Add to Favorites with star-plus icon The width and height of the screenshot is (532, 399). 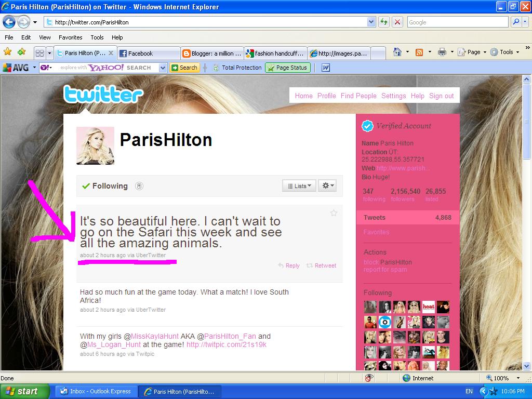click(x=21, y=52)
